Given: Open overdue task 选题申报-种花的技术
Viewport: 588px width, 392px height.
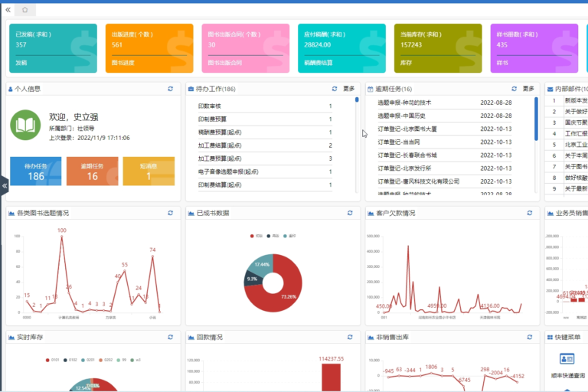Looking at the screenshot, I should click(x=445, y=103).
